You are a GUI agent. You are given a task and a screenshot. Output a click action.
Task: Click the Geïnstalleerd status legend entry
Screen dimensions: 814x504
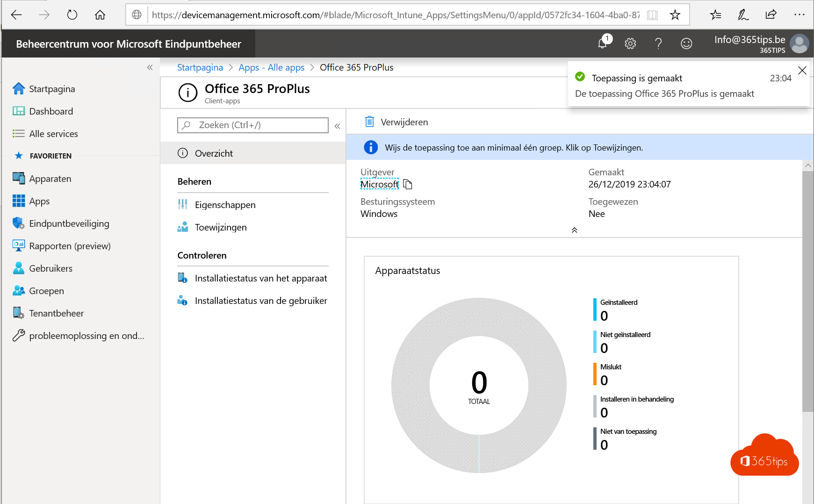coord(615,310)
